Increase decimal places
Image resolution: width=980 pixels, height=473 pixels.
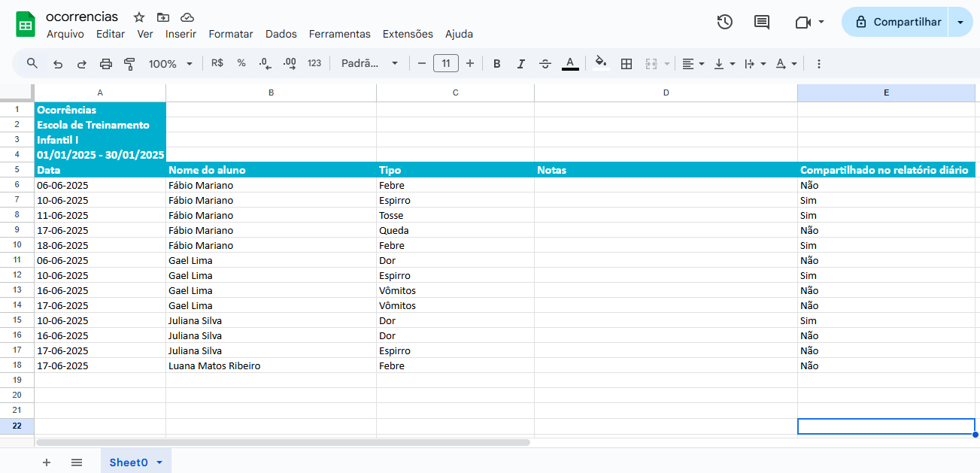(290, 64)
